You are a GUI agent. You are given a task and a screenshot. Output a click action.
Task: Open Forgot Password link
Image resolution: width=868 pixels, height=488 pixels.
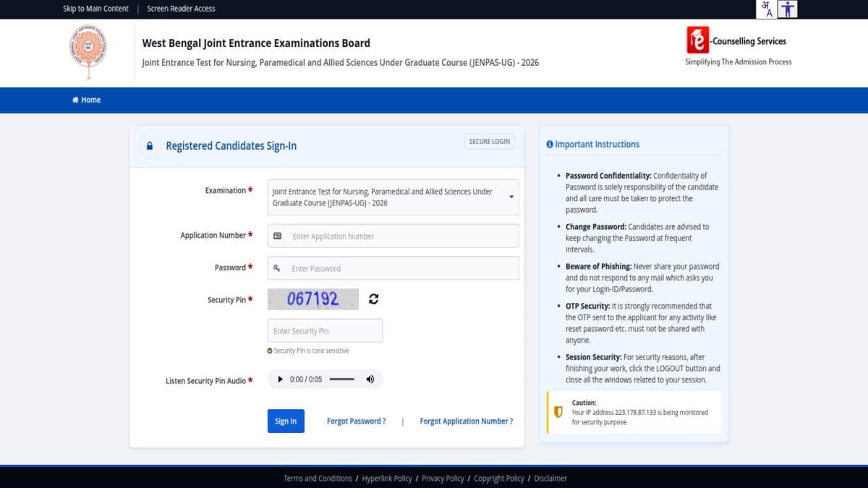point(356,421)
